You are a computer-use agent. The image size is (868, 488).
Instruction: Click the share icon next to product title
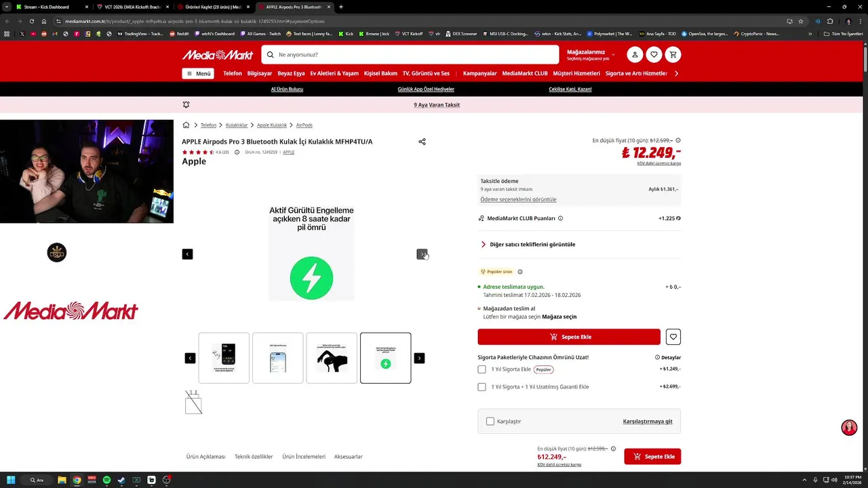pyautogui.click(x=422, y=142)
